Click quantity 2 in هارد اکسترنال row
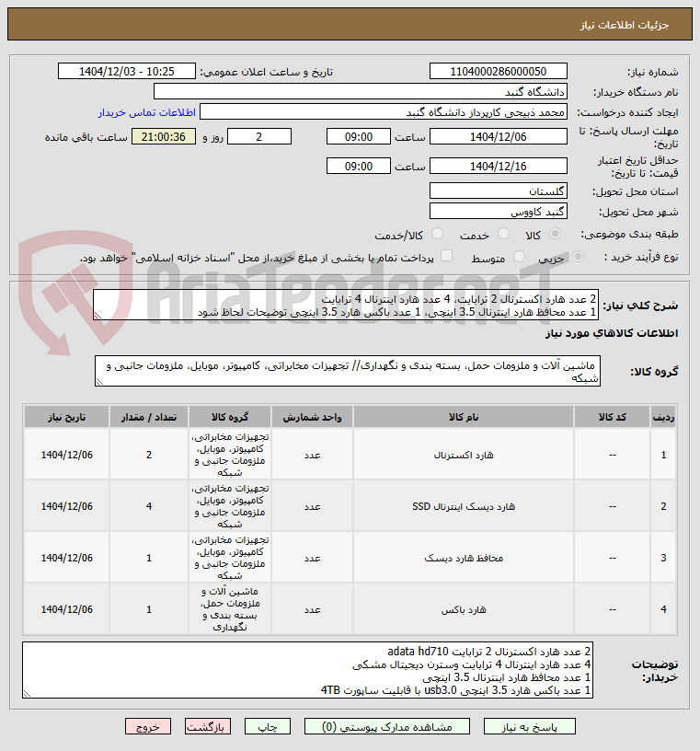Viewport: 700px width, 751px height. click(149, 455)
